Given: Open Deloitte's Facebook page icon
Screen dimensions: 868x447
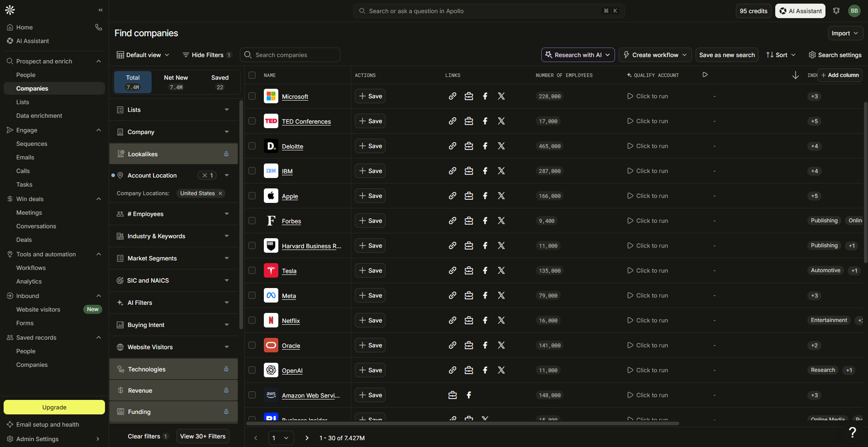Looking at the screenshot, I should 485,146.
